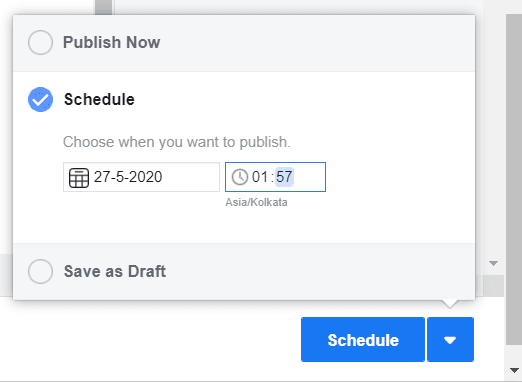Image resolution: width=522 pixels, height=382 pixels.
Task: Select the Save as Draft radio button
Action: coord(40,271)
